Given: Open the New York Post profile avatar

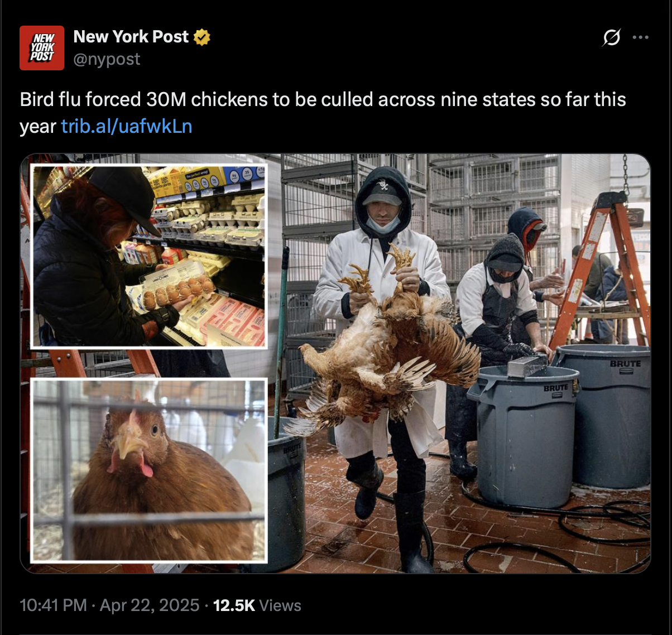Looking at the screenshot, I should point(42,47).
